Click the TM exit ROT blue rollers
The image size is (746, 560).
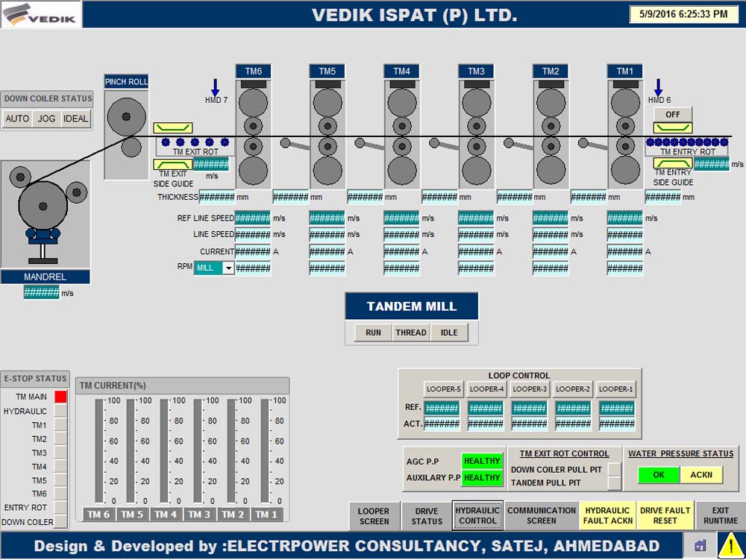pyautogui.click(x=195, y=142)
